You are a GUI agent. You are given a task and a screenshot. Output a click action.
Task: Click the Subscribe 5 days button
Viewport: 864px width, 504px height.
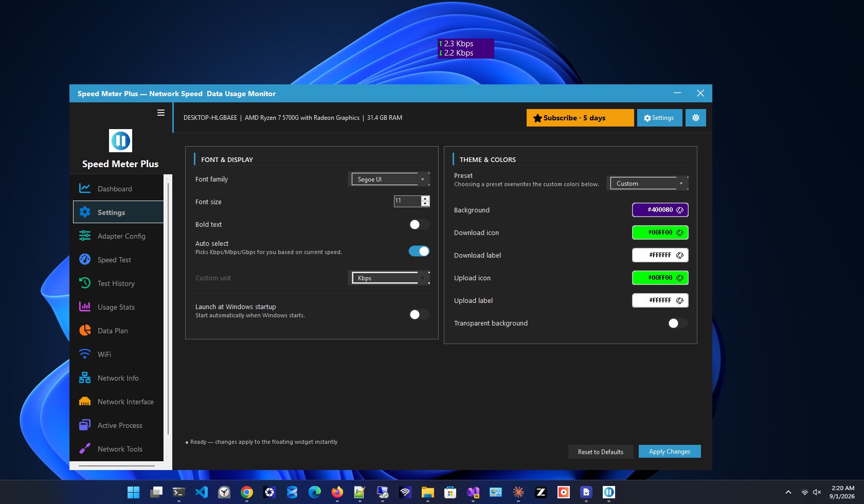click(580, 118)
